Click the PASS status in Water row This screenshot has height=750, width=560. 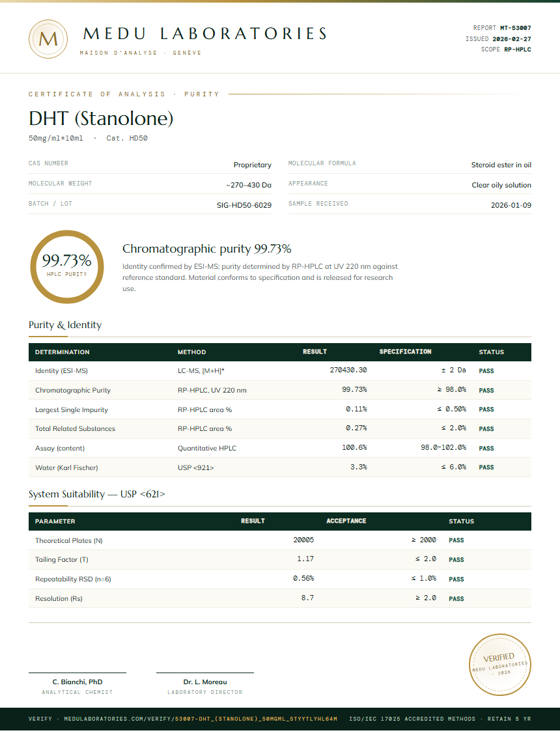(x=486, y=467)
